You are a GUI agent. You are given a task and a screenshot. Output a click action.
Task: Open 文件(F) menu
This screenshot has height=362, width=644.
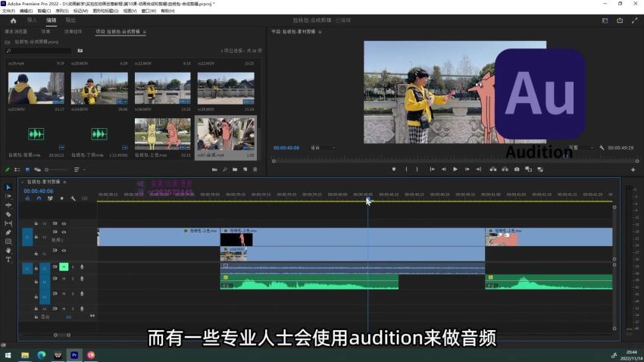point(8,11)
